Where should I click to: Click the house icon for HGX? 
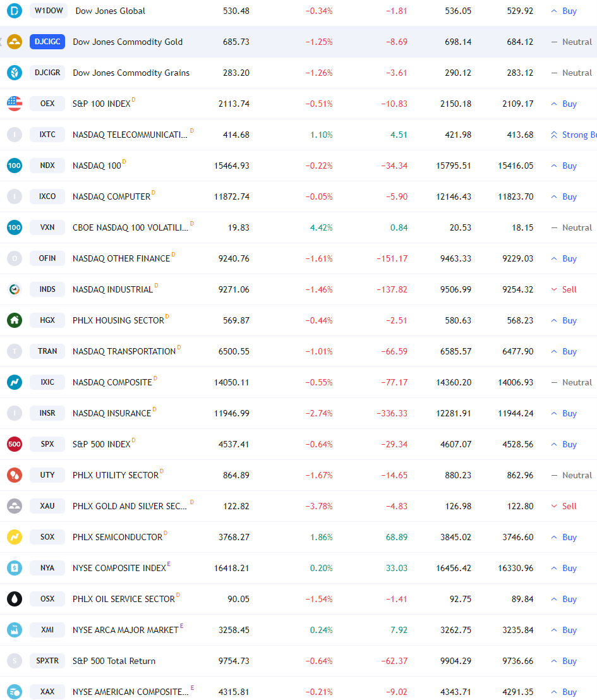tap(15, 320)
